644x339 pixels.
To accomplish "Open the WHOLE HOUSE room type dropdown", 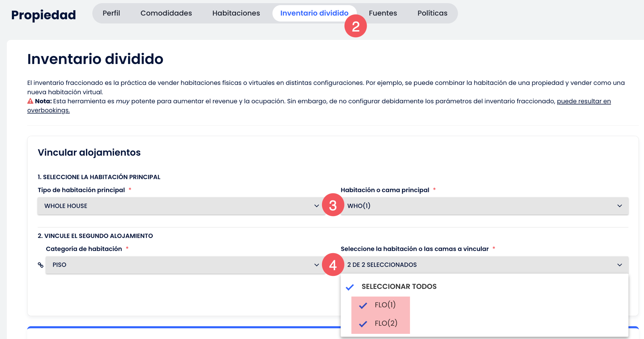I will [181, 206].
